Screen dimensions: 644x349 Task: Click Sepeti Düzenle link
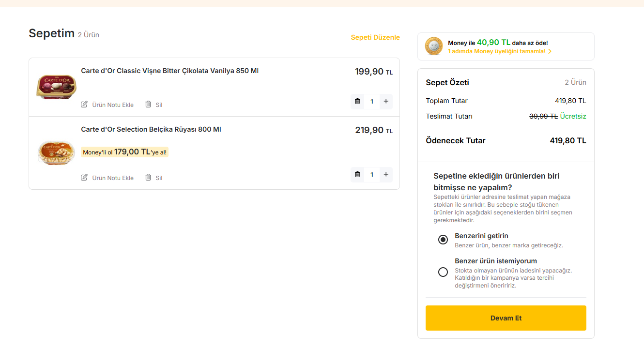375,37
